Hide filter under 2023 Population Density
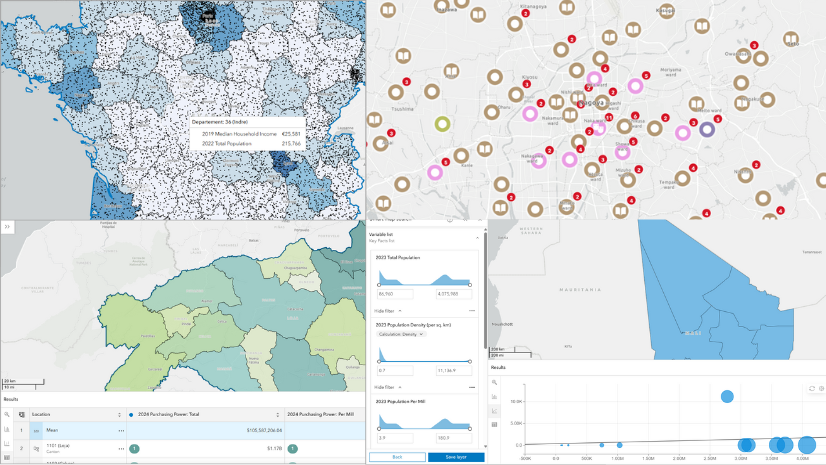 (388, 388)
